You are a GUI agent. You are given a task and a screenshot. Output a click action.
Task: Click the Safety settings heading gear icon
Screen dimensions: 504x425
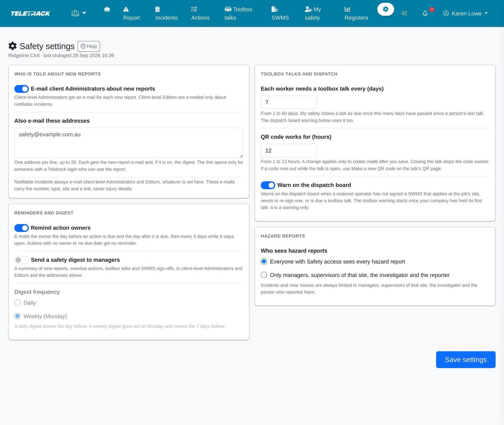tap(13, 46)
